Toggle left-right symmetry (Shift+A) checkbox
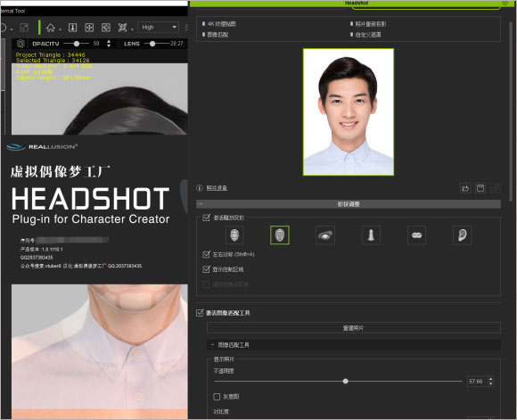 tap(207, 254)
